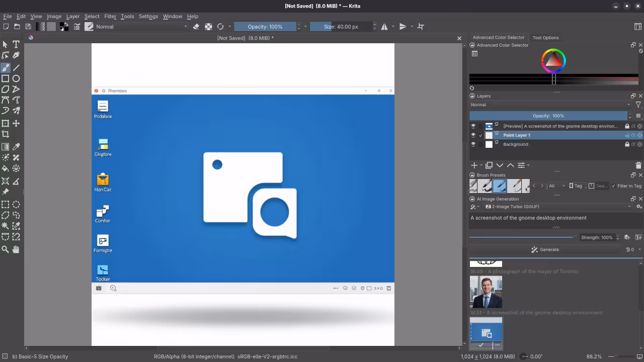Select a brush preset thumbnail in Brush Presets
The height and width of the screenshot is (362, 644).
coord(500,186)
